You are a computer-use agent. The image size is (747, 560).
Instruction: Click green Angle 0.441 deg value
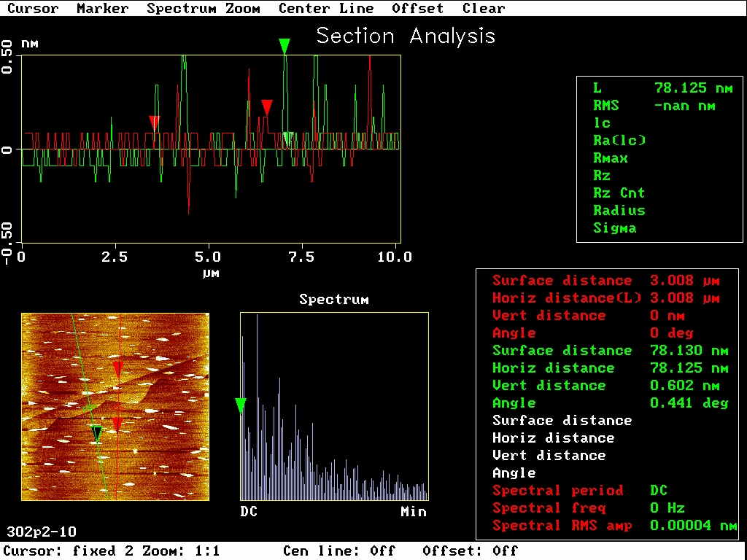tap(689, 402)
